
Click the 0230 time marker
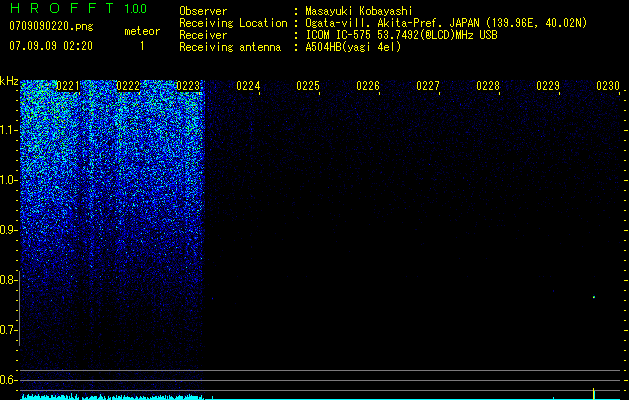(x=608, y=86)
